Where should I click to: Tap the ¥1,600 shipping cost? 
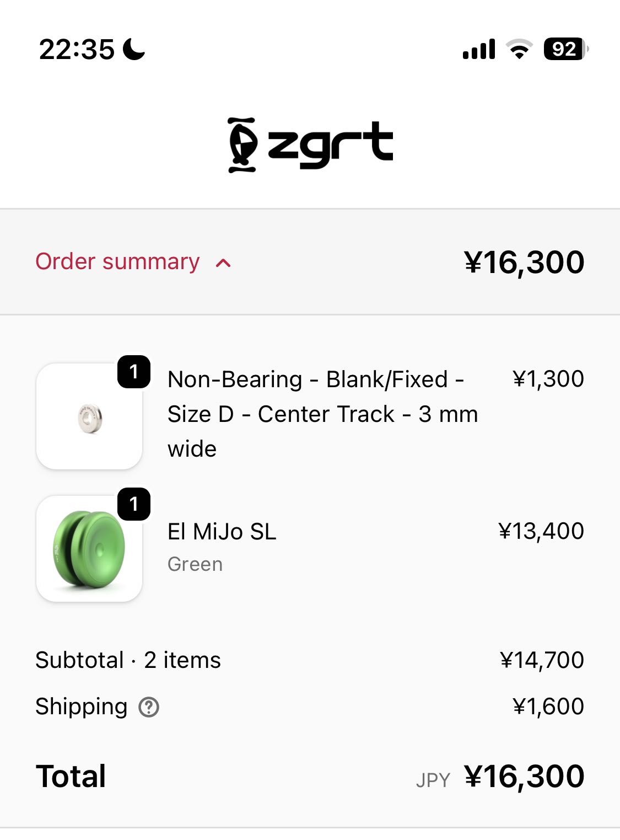click(x=548, y=707)
